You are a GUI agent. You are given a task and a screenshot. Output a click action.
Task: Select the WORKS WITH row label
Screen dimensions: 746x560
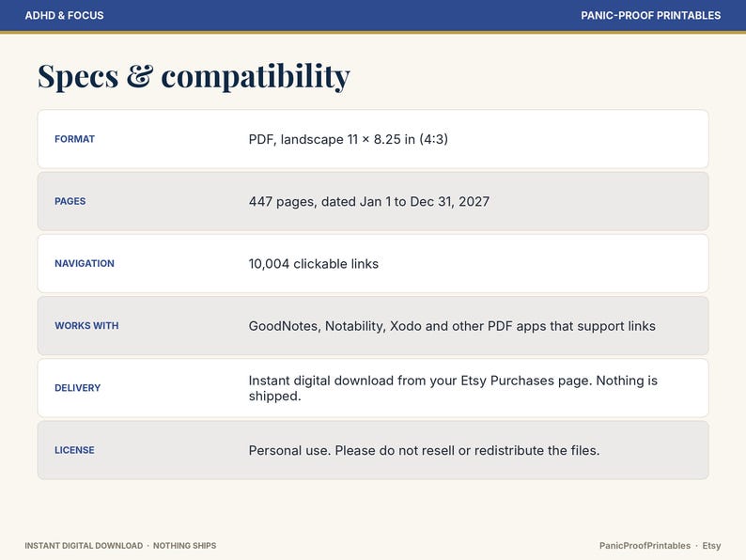tap(86, 326)
